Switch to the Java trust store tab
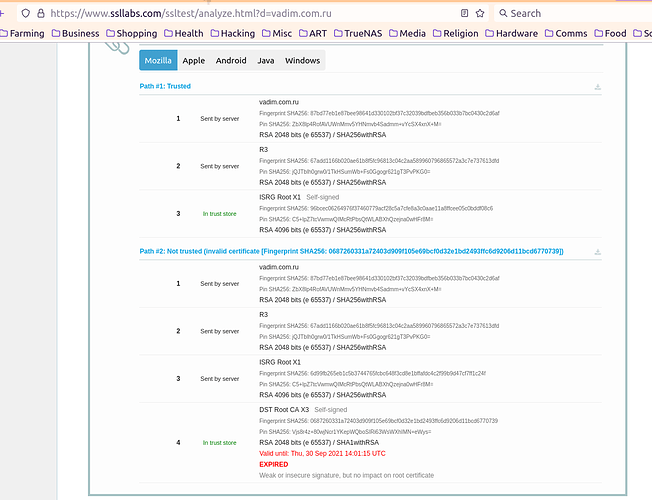 (266, 60)
